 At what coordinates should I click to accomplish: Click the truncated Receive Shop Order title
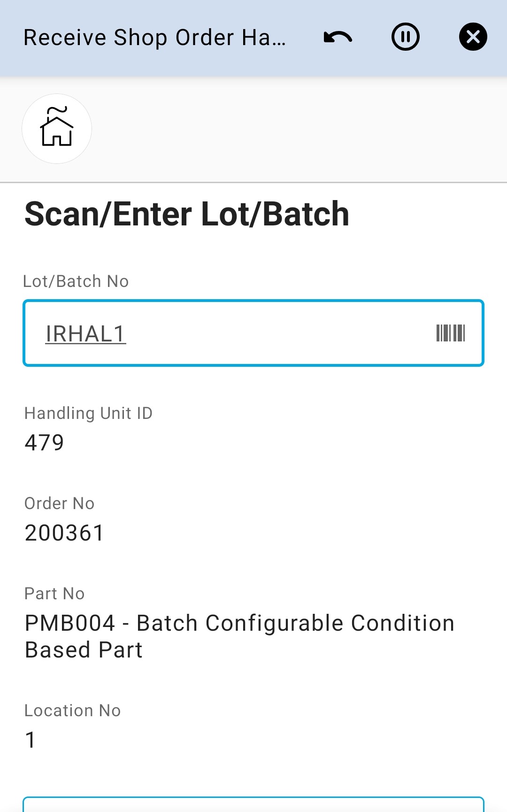[x=155, y=38]
